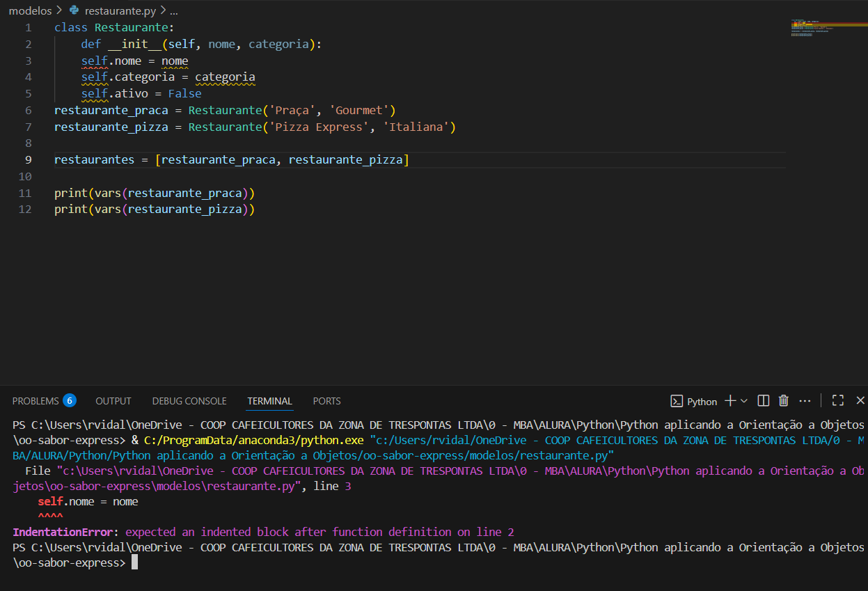Screen dimensions: 868x591
Task: Click 'restaurantes' list on line 9
Action: (232, 159)
